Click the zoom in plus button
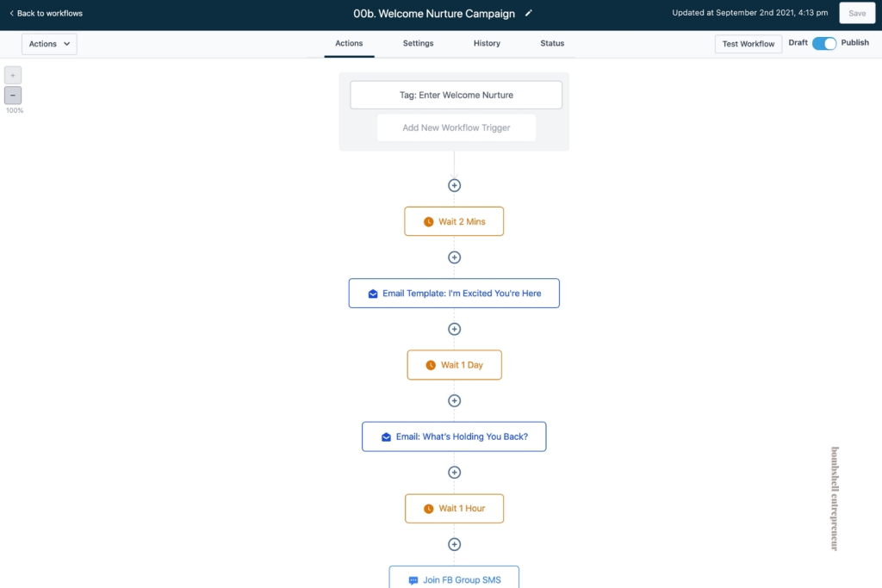The height and width of the screenshot is (588, 882). [x=13, y=75]
